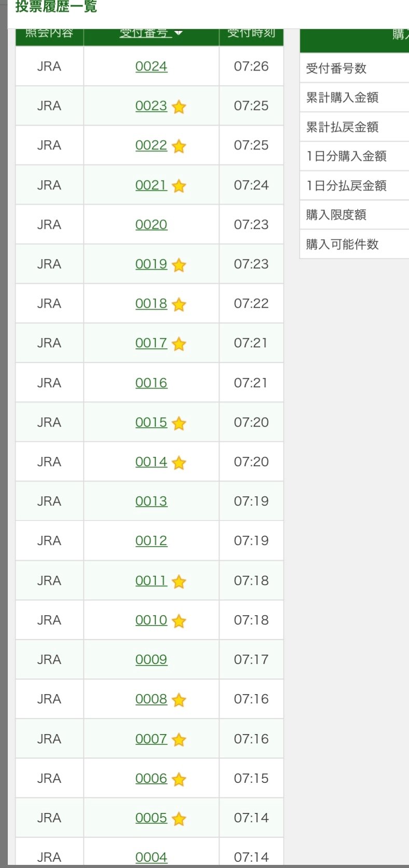Click the 07:26 reception time cell
The height and width of the screenshot is (868, 409).
251,66
